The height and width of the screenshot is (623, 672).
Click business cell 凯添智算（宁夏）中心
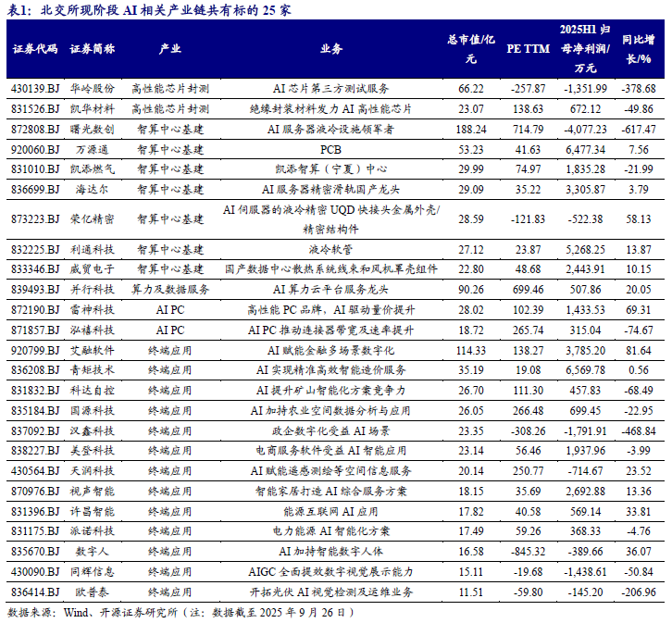[x=330, y=168]
